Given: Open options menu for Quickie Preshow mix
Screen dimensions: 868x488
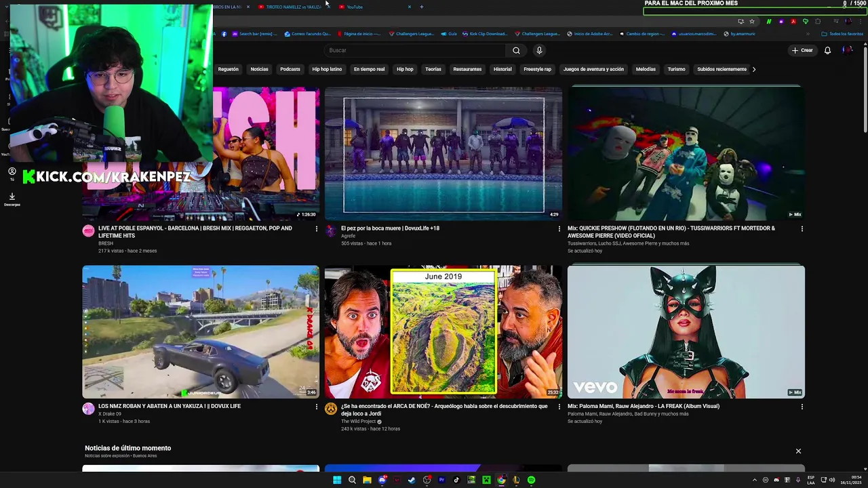Looking at the screenshot, I should [x=802, y=229].
